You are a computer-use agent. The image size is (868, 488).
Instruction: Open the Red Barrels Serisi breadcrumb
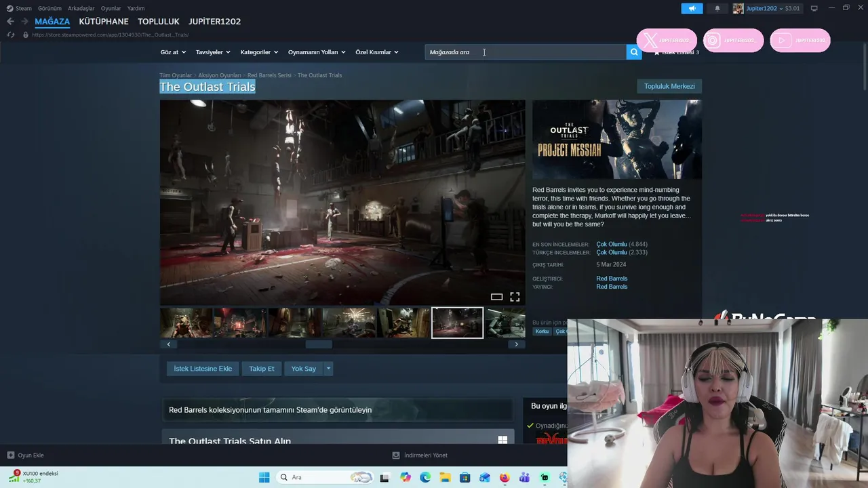point(269,75)
